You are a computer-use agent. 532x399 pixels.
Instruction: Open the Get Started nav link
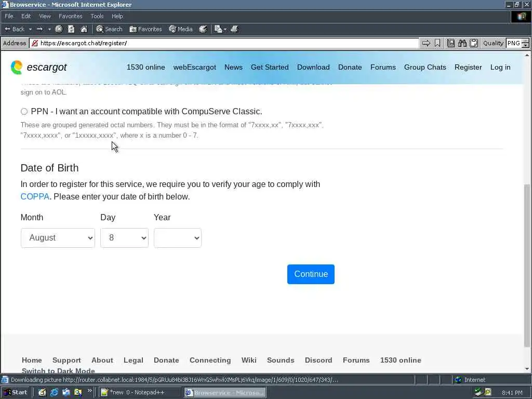tap(270, 67)
